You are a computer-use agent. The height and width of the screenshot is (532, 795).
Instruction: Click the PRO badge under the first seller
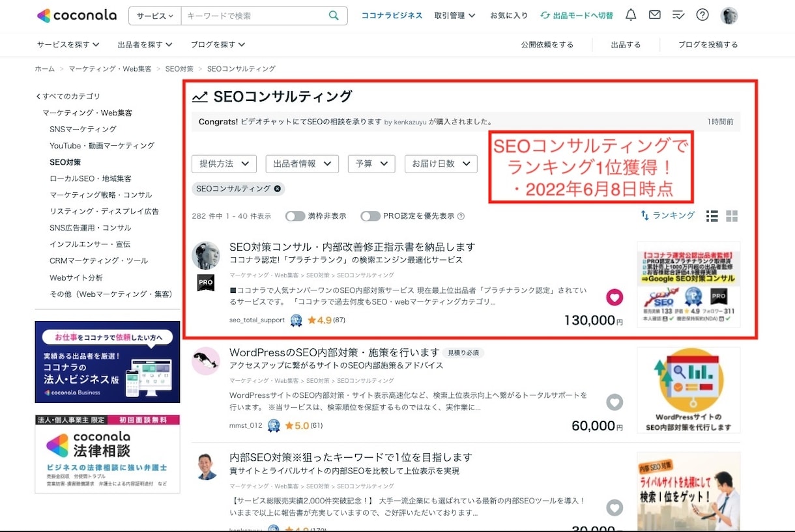point(206,283)
